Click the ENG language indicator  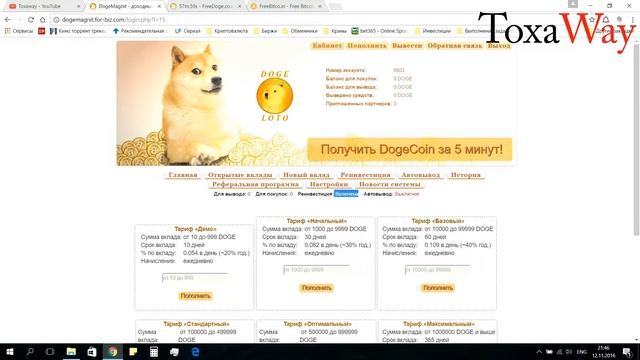[x=582, y=352]
